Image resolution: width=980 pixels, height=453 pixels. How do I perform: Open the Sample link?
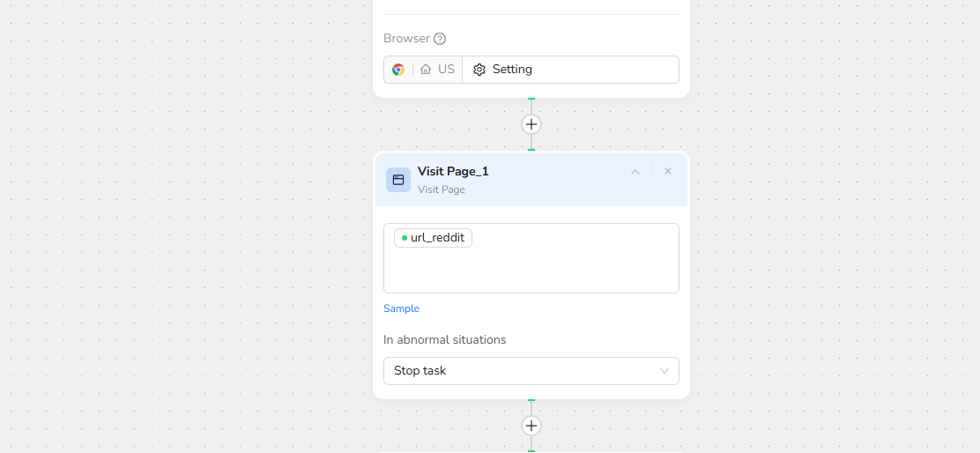tap(401, 308)
